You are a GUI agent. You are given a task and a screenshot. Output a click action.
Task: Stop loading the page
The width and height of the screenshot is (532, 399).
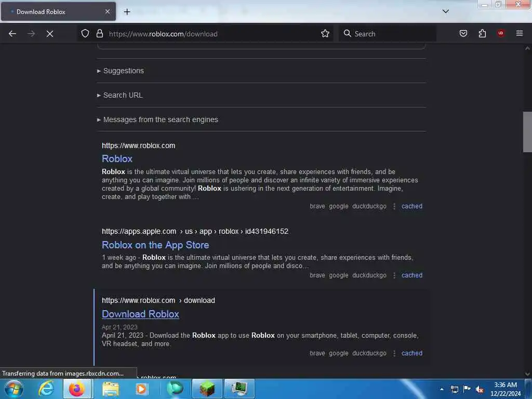click(50, 34)
